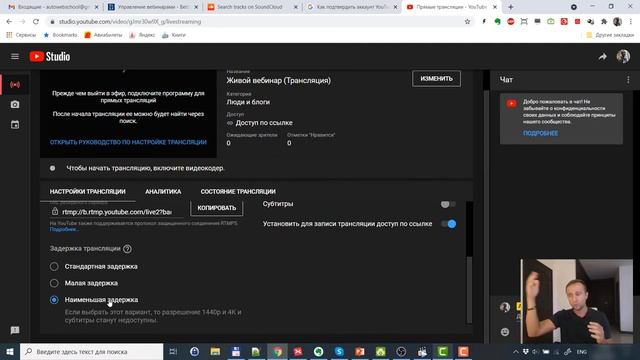Click the volume icon in system tray

pyautogui.click(x=535, y=351)
